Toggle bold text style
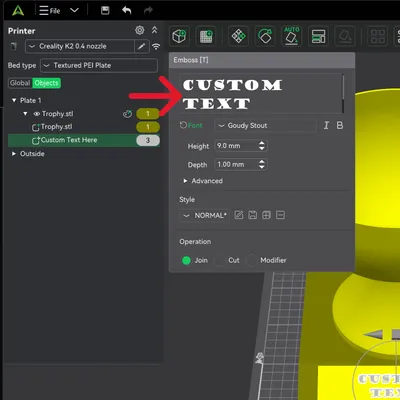400x400 pixels. tap(340, 125)
